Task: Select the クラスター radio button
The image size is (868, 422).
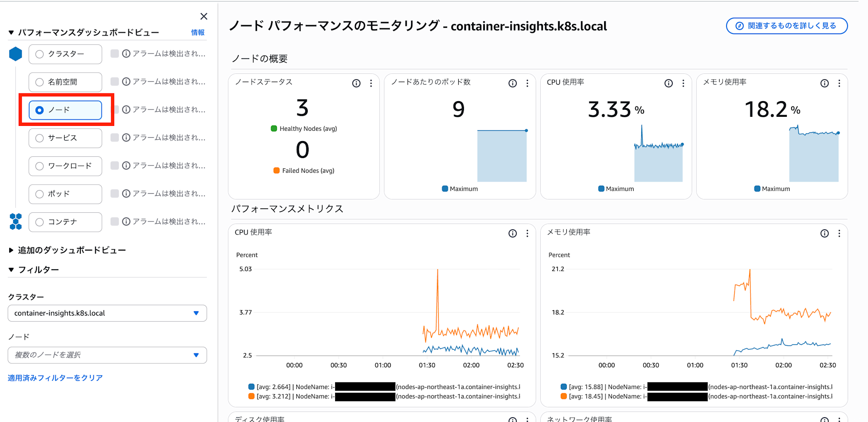Action: (x=39, y=54)
